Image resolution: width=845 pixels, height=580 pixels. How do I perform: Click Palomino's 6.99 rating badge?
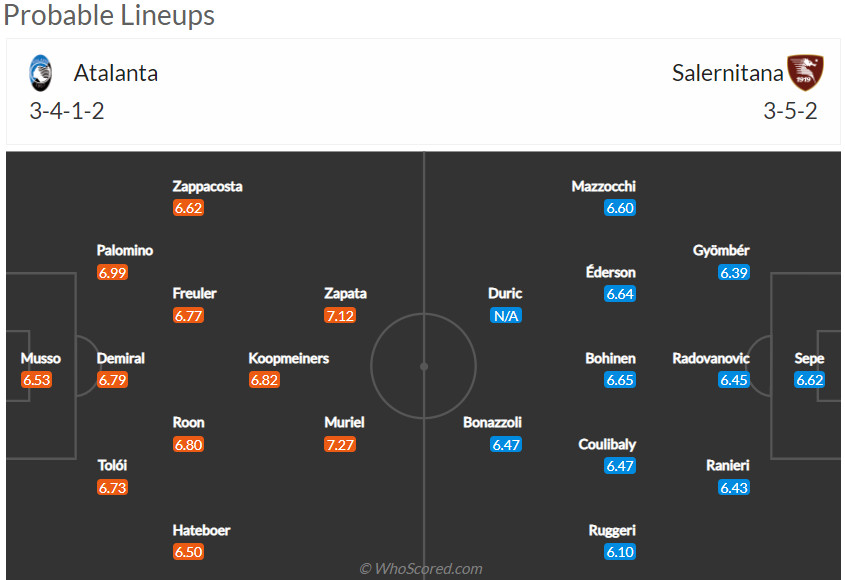pos(112,273)
